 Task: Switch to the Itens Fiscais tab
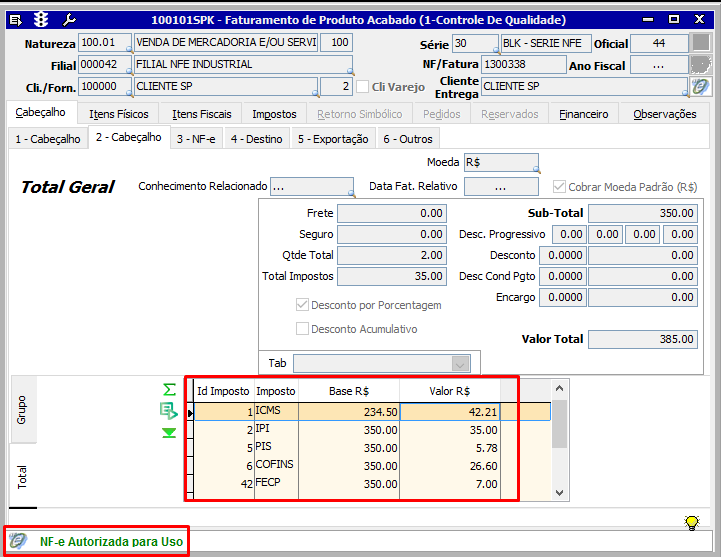click(x=201, y=114)
